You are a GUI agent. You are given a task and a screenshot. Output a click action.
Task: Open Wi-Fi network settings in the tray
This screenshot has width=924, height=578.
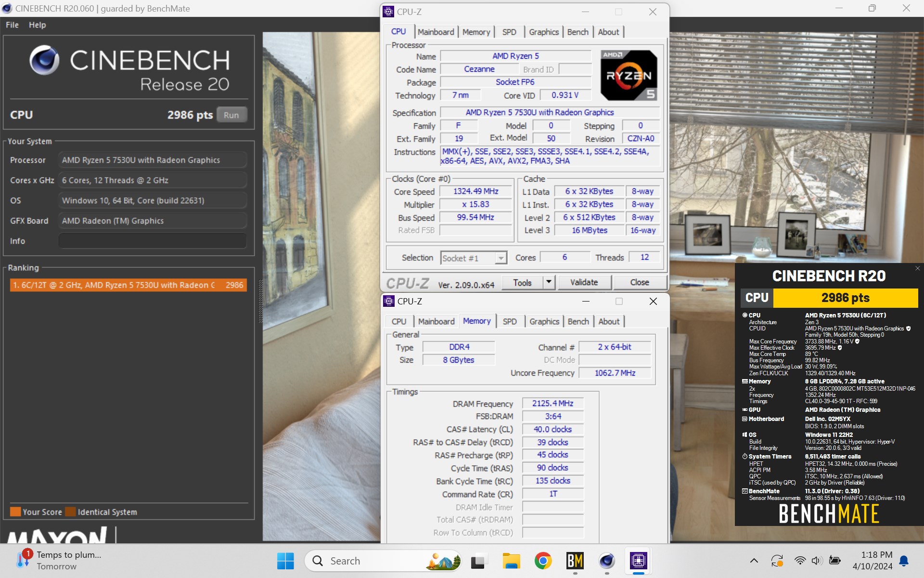click(x=800, y=561)
